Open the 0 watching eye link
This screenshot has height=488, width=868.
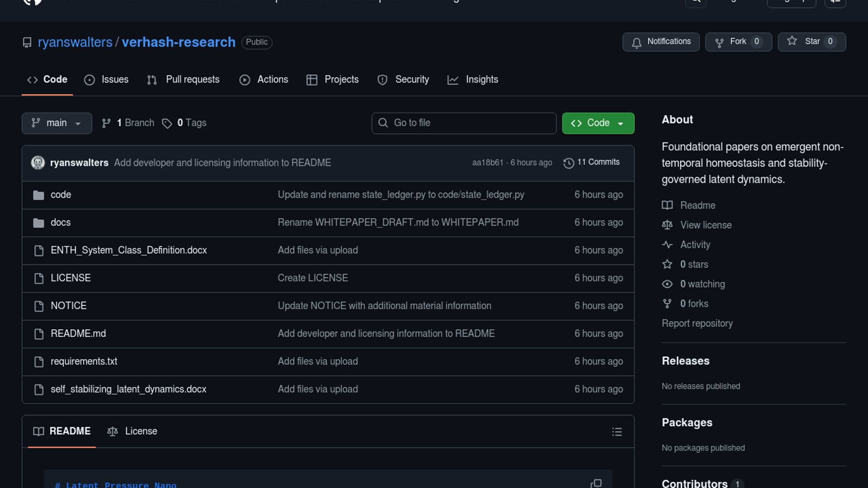click(x=702, y=284)
